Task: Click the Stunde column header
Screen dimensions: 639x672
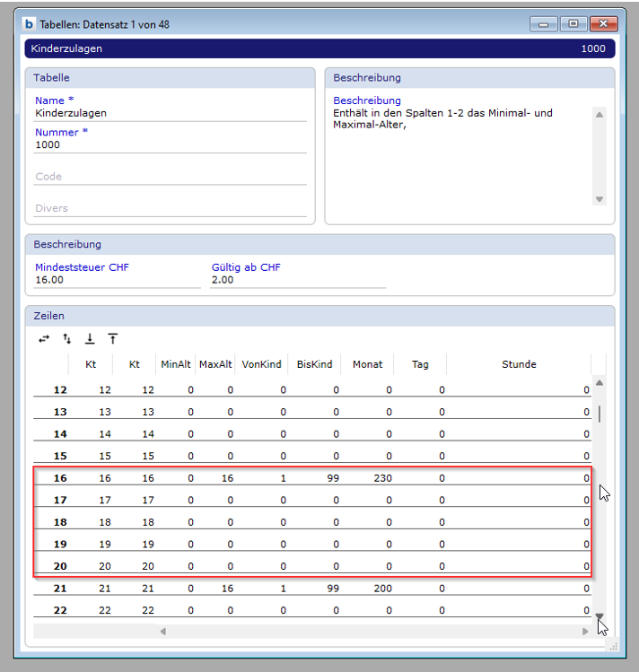Action: [519, 364]
